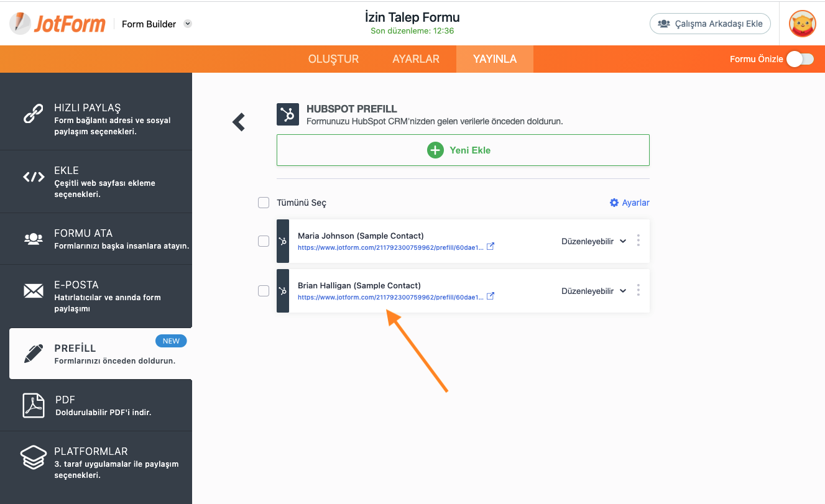Select the Maria Johnson row checkbox
Image resolution: width=825 pixels, height=504 pixels.
coord(264,241)
